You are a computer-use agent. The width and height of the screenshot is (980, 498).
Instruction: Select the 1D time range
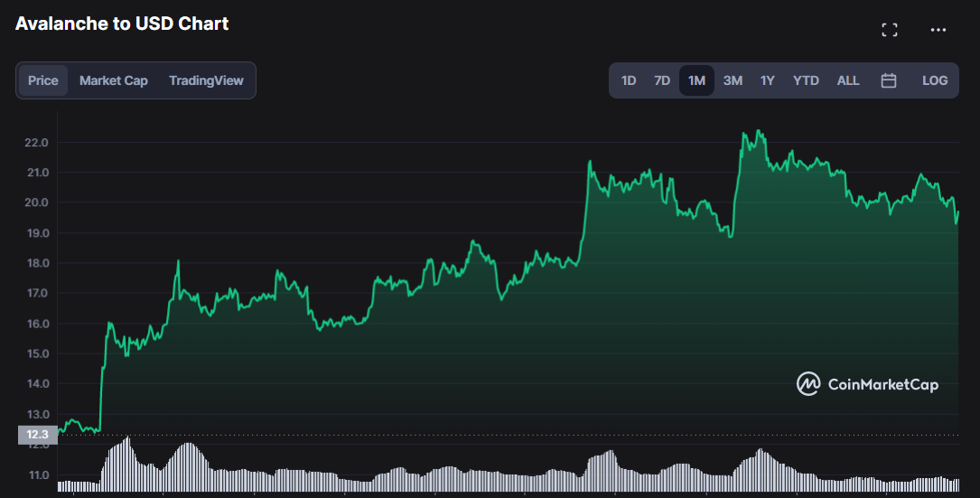coord(629,80)
